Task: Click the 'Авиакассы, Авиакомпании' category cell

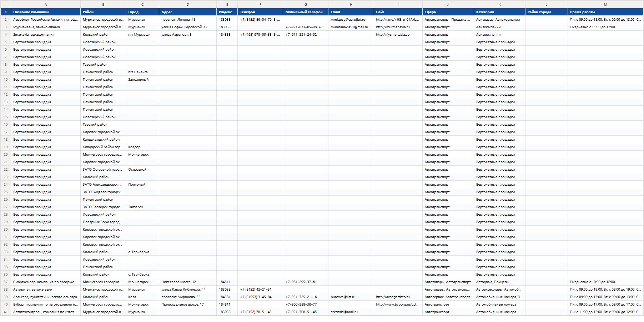Action: click(499, 20)
